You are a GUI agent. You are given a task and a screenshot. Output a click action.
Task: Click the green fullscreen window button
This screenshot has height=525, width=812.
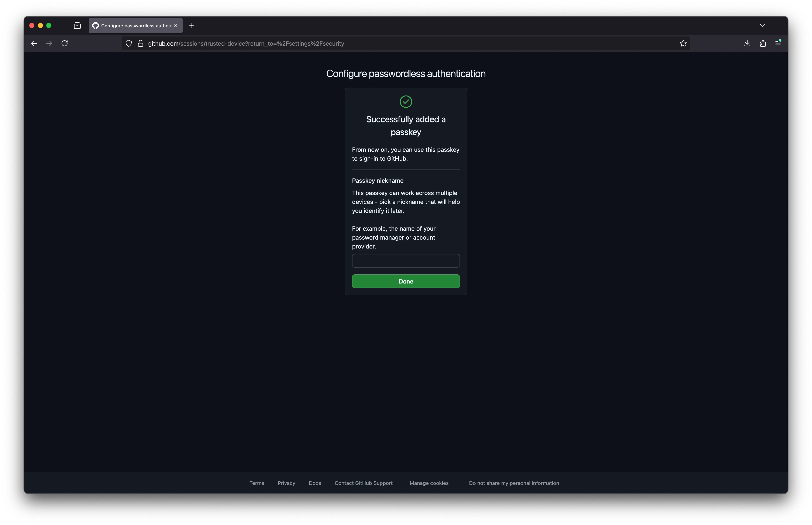coord(49,25)
